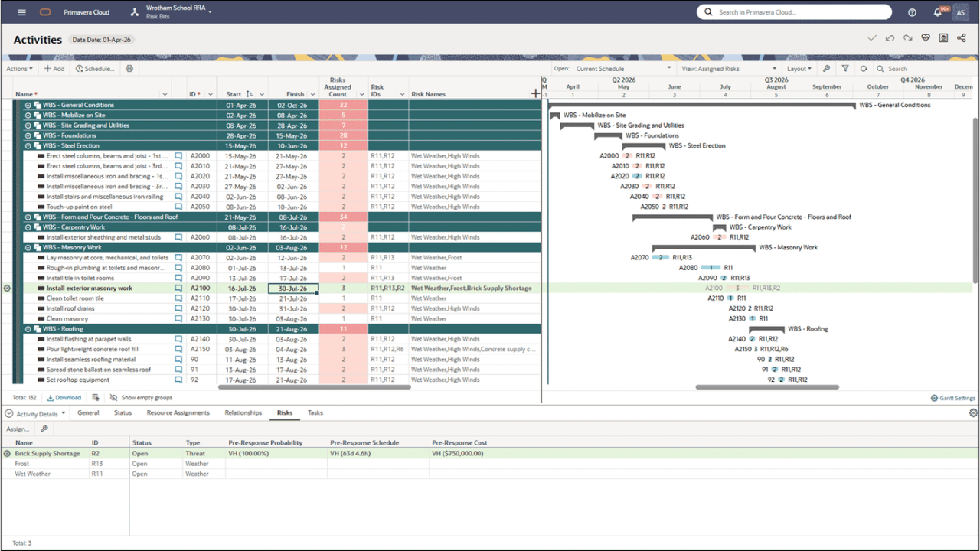Expand WBS - Foundations group
The width and height of the screenshot is (980, 551).
(x=28, y=135)
